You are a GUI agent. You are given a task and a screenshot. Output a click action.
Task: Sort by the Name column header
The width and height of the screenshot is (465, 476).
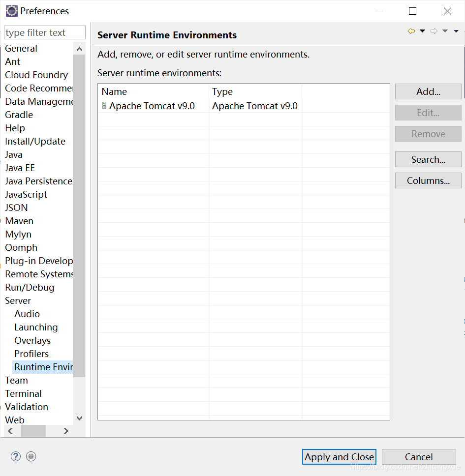tap(154, 91)
